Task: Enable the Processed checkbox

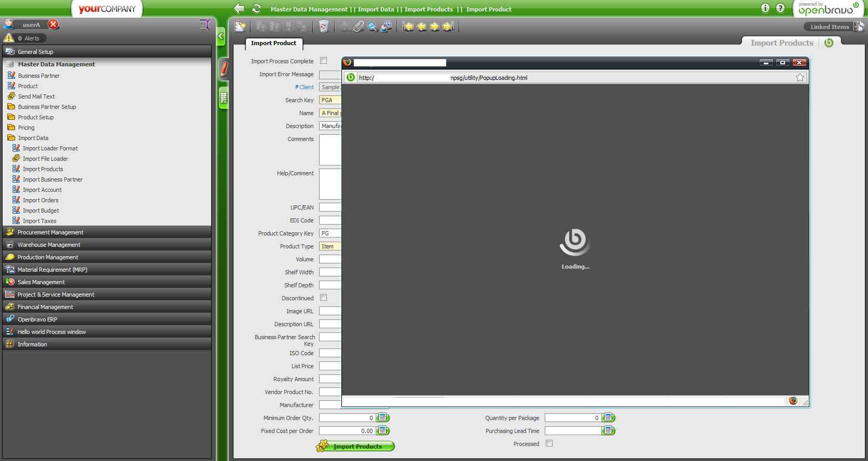Action: 549,443
